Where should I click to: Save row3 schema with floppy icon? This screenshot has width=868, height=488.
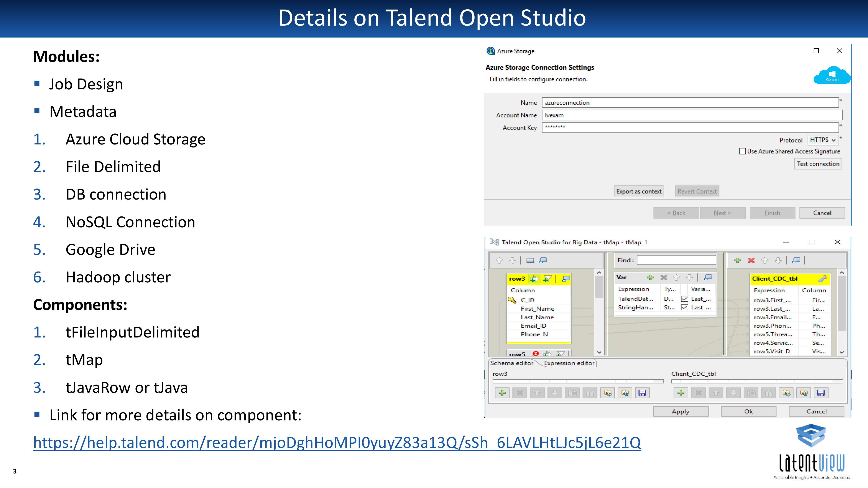(x=642, y=393)
